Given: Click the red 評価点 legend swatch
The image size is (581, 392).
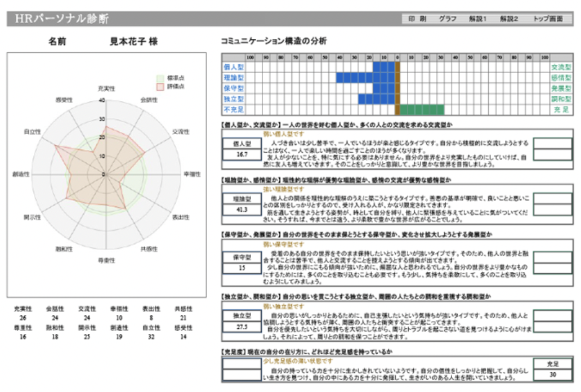Looking at the screenshot, I should point(160,87).
